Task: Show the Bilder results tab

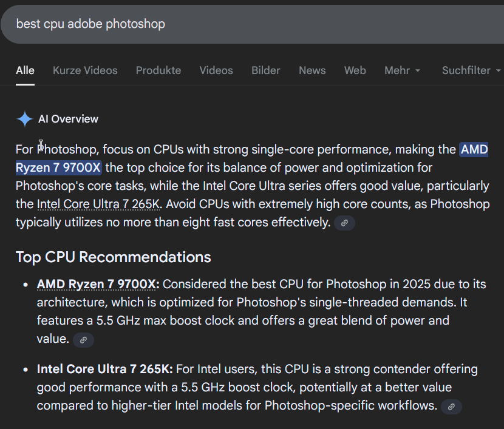Action: click(266, 70)
